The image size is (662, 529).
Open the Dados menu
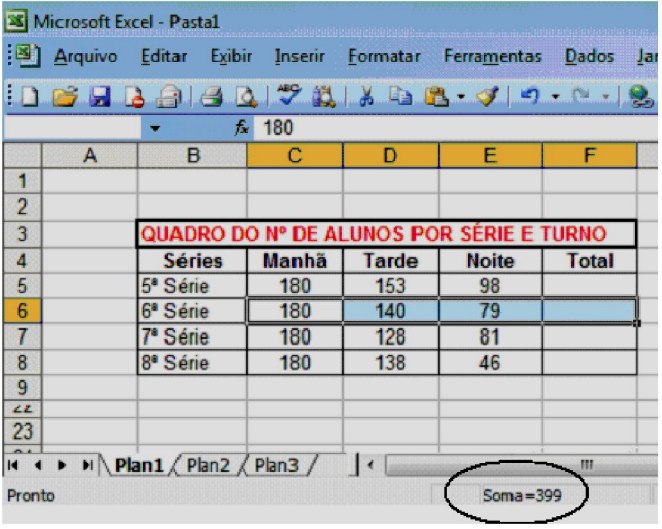coord(589,56)
